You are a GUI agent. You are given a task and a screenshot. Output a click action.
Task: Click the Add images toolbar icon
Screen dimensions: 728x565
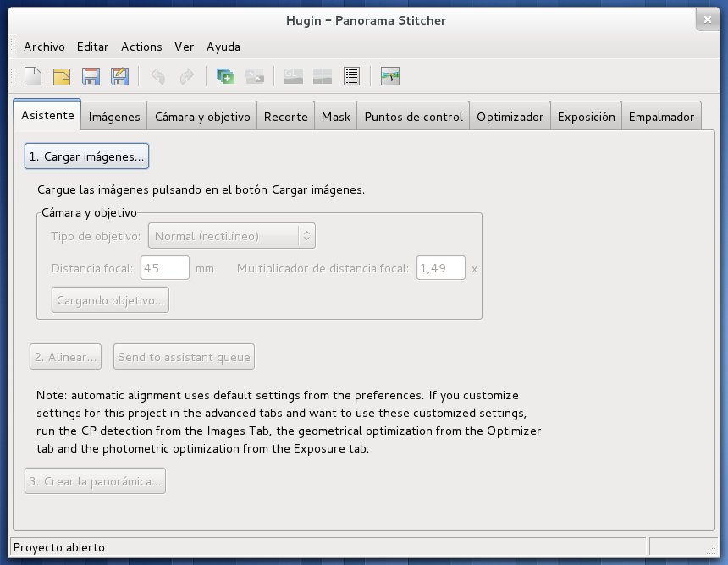(x=225, y=77)
